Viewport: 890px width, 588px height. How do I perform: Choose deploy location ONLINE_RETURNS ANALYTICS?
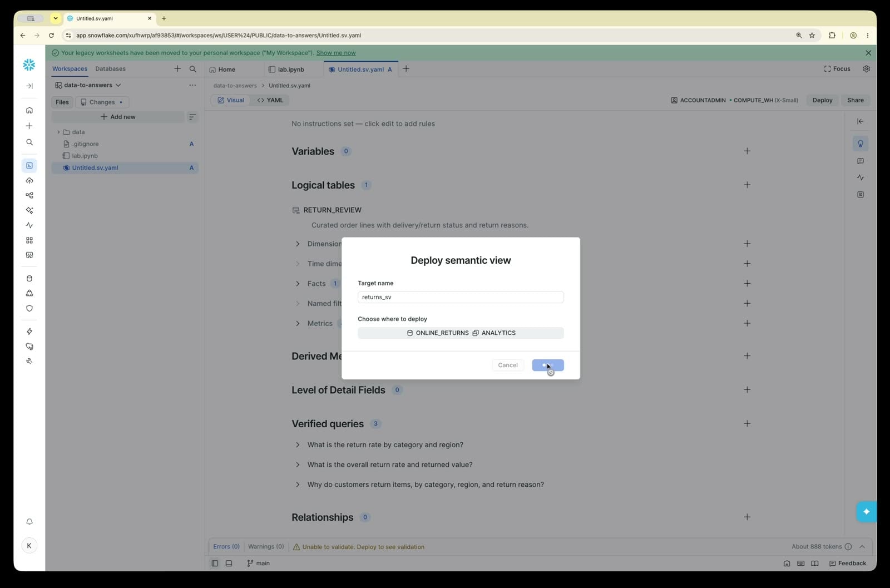tap(461, 333)
